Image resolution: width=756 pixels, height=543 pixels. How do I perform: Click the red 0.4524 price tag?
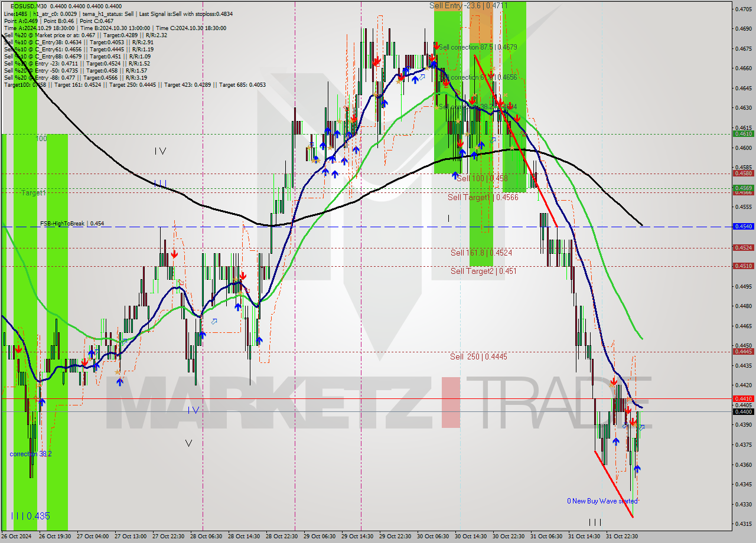click(743, 247)
